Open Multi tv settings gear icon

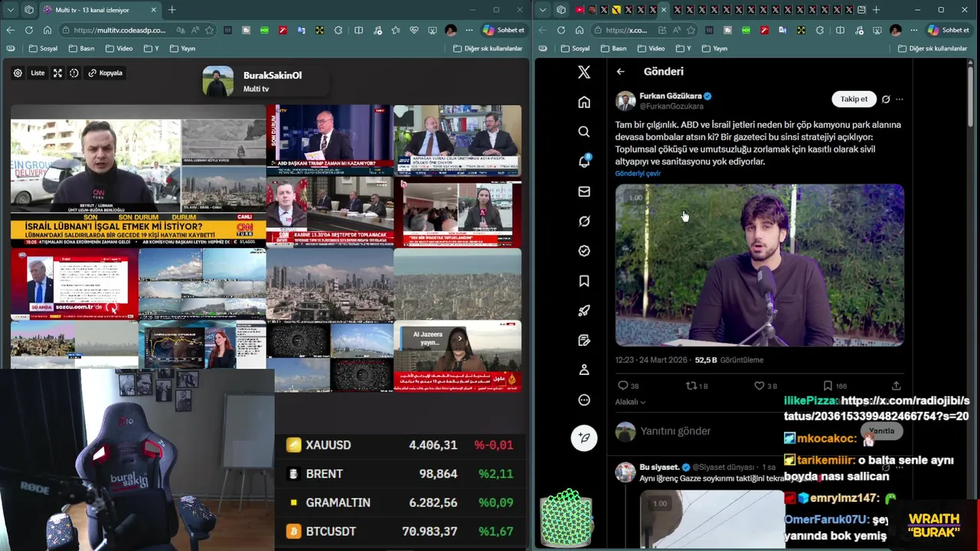pyautogui.click(x=18, y=73)
